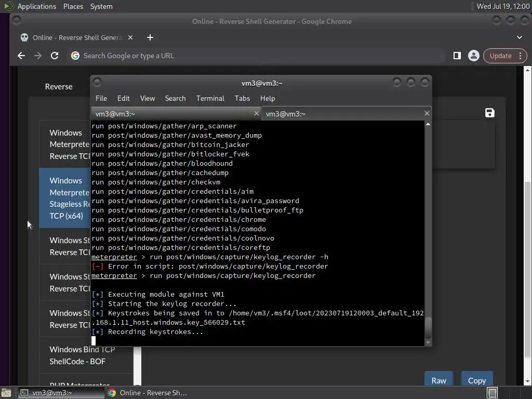Open the terminal Search menu
Image resolution: width=532 pixels, height=399 pixels.
[176, 98]
